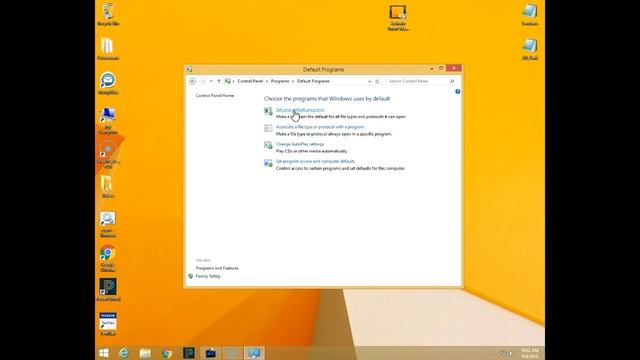Viewport: 640px width, 360px height.
Task: Select the upper-right notepad desktop icon
Action: pos(530,14)
